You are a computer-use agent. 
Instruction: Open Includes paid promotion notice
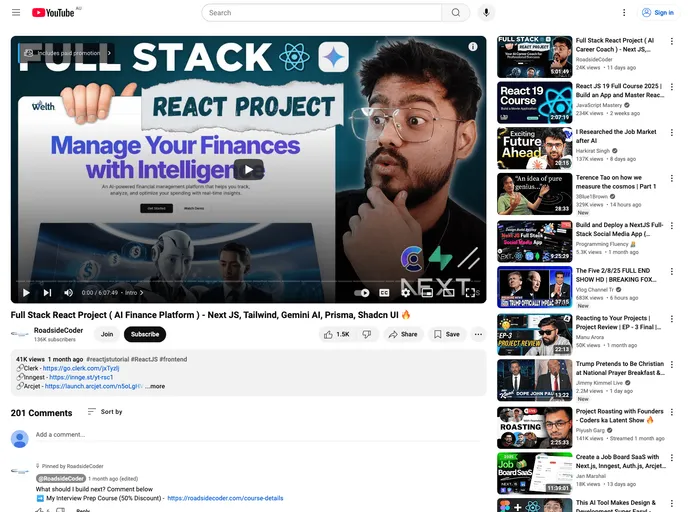point(68,53)
